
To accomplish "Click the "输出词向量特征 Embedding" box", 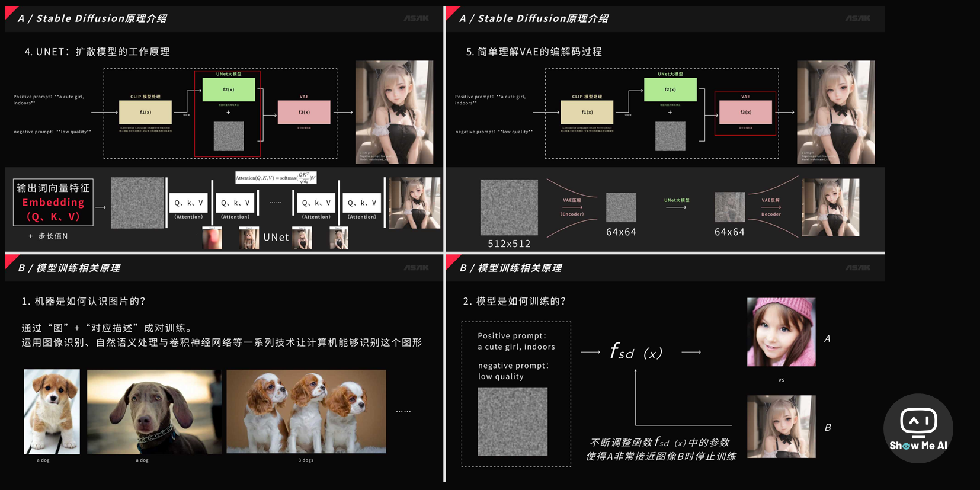I will click(53, 203).
